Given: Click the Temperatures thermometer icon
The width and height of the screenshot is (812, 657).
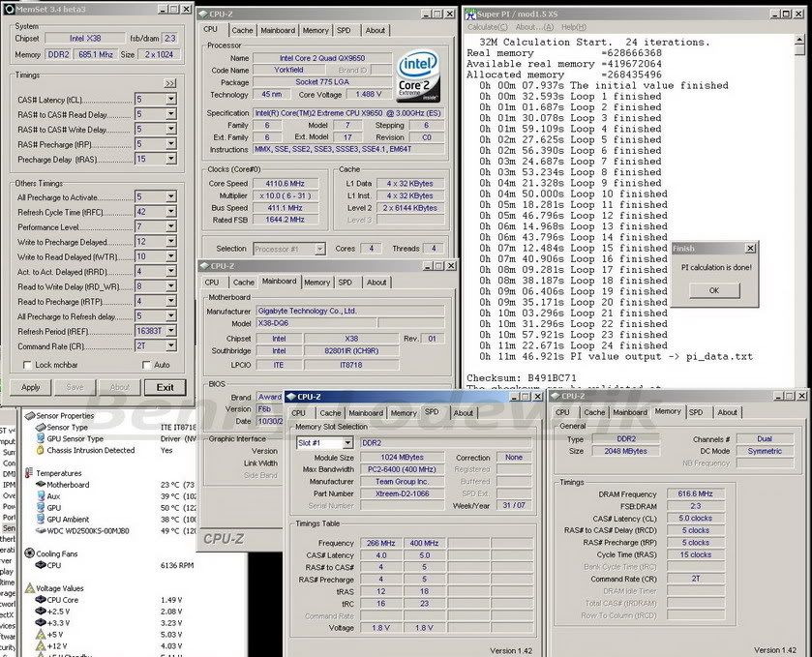Looking at the screenshot, I should (x=28, y=474).
